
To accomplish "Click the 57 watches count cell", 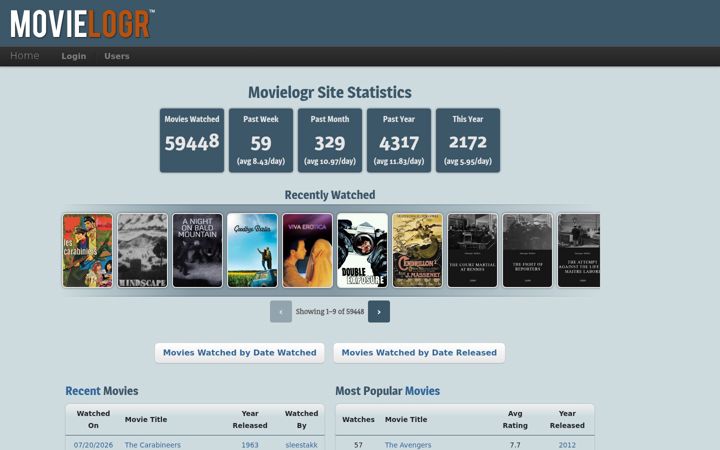I will [x=358, y=445].
